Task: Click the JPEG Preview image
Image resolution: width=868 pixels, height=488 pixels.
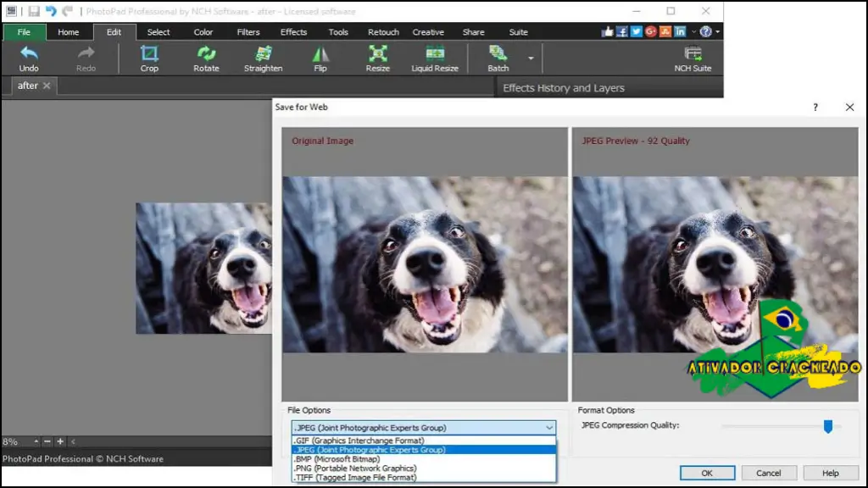Action: click(715, 264)
